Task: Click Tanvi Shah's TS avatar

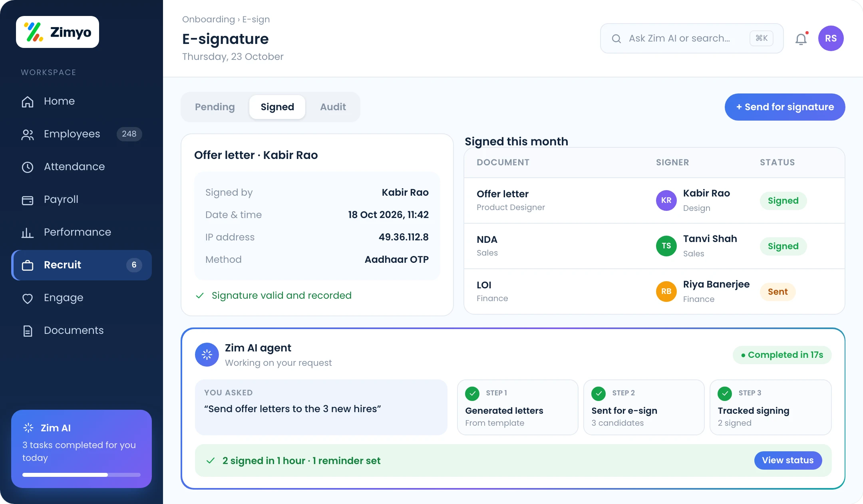Action: [666, 246]
